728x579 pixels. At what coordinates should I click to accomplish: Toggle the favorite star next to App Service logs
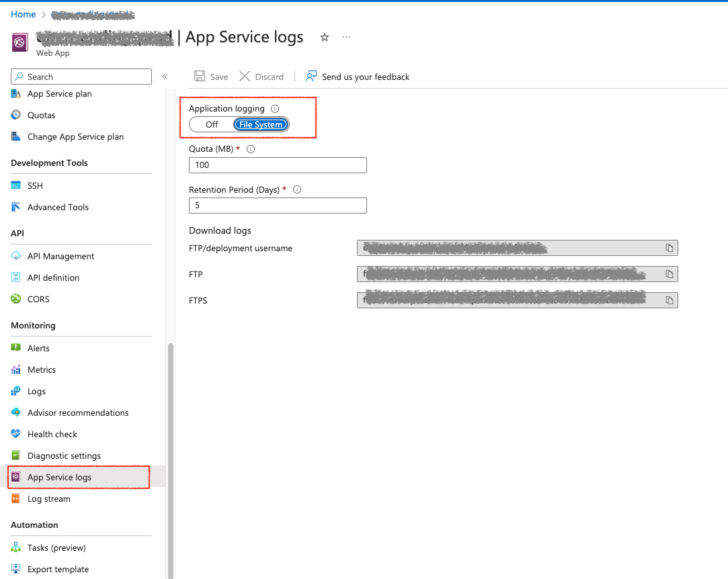tap(324, 38)
